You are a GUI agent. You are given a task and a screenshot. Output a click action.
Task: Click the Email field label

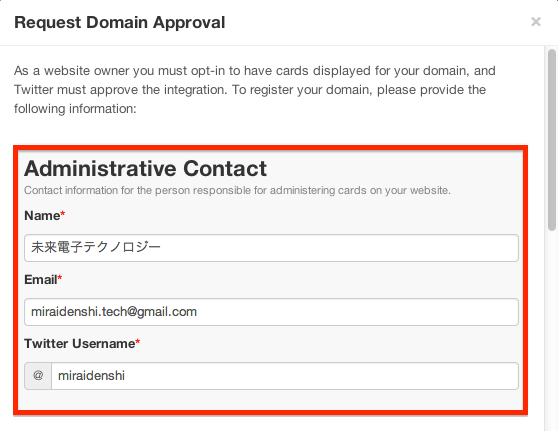41,280
